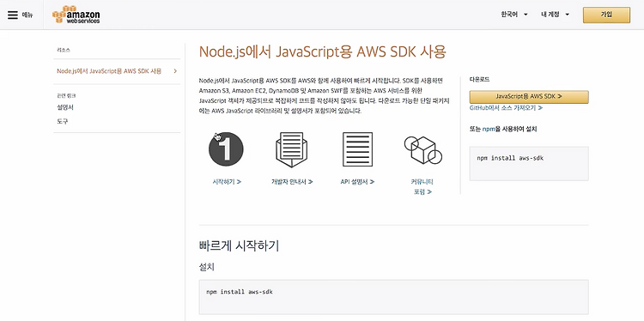Screen dimensions: 644x321
Task: Click the 메뉴 label text
Action: pos(27,15)
